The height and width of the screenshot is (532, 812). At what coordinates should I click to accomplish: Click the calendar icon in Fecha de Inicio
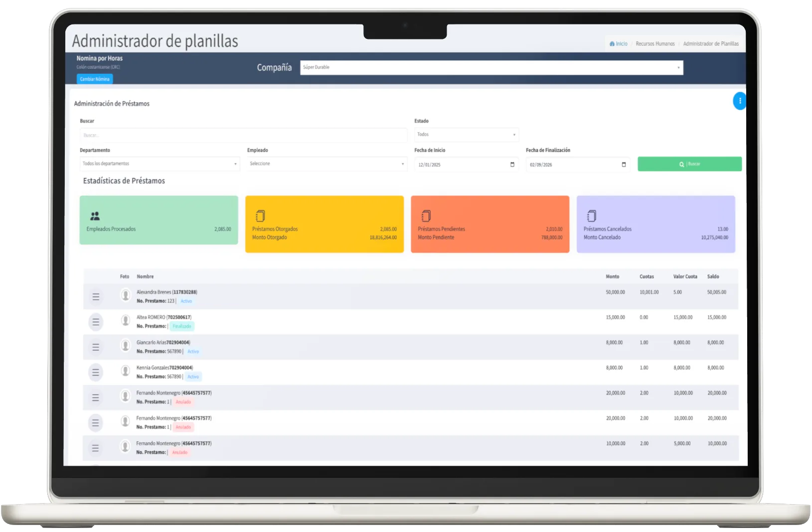[x=512, y=165]
